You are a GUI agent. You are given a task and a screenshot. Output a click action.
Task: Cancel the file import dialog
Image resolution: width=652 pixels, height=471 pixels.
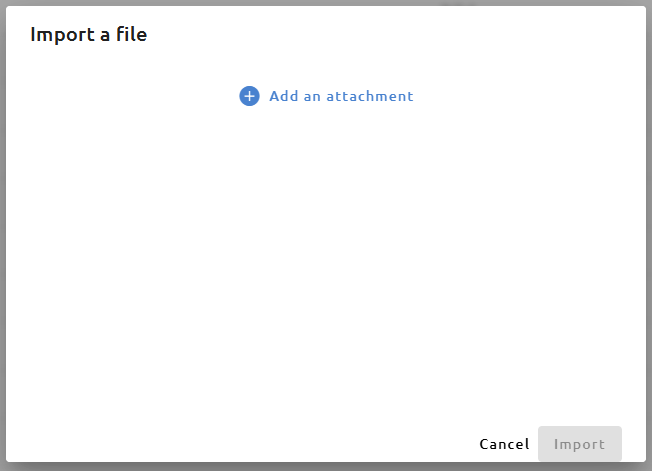point(504,444)
